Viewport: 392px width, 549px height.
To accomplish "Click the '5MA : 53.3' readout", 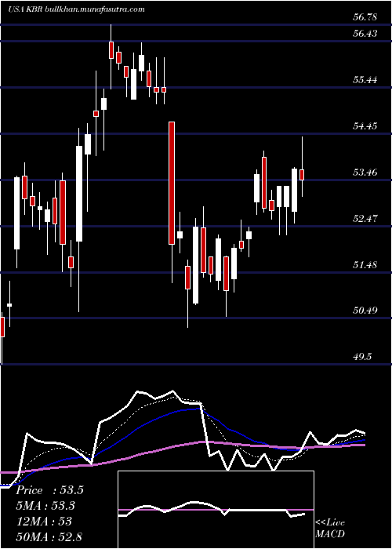I will 45,506.
